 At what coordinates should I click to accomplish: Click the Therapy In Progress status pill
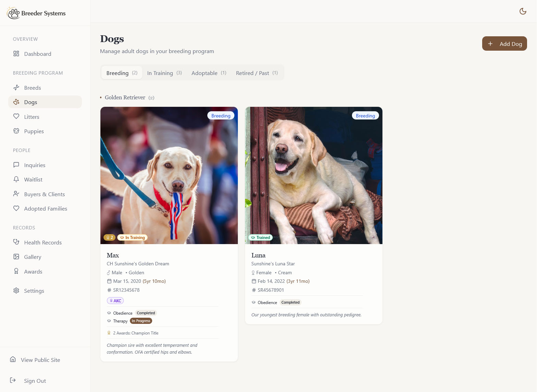[x=141, y=321]
